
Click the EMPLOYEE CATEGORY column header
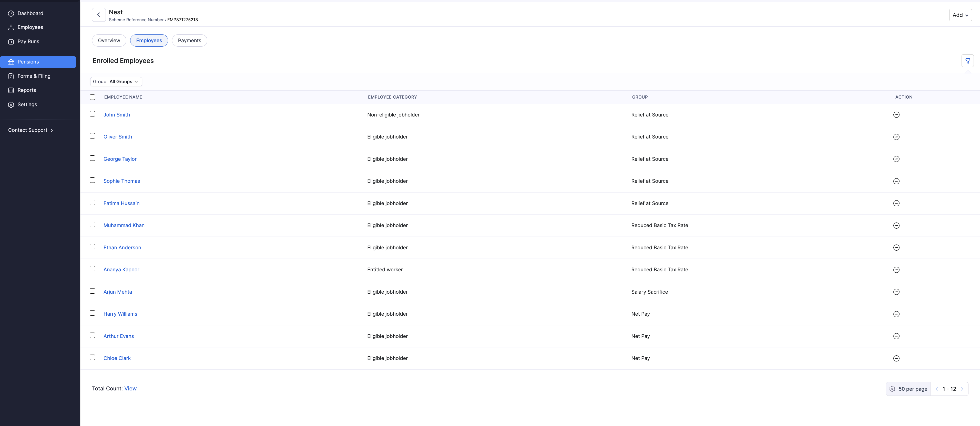(x=392, y=97)
